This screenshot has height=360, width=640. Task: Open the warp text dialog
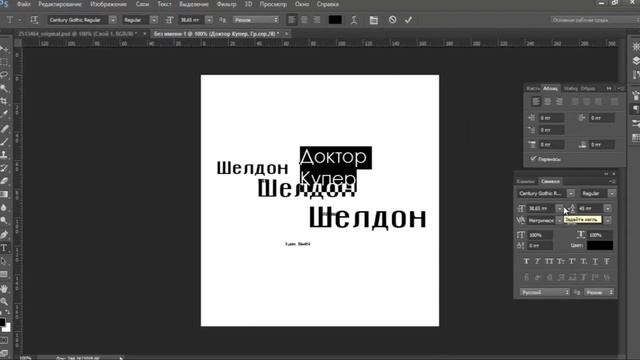(354, 20)
